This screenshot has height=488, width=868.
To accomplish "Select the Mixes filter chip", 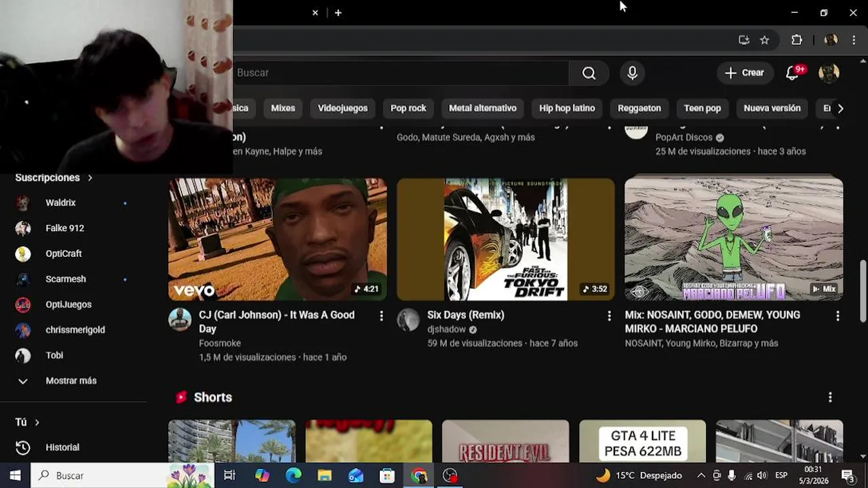I will click(x=283, y=108).
